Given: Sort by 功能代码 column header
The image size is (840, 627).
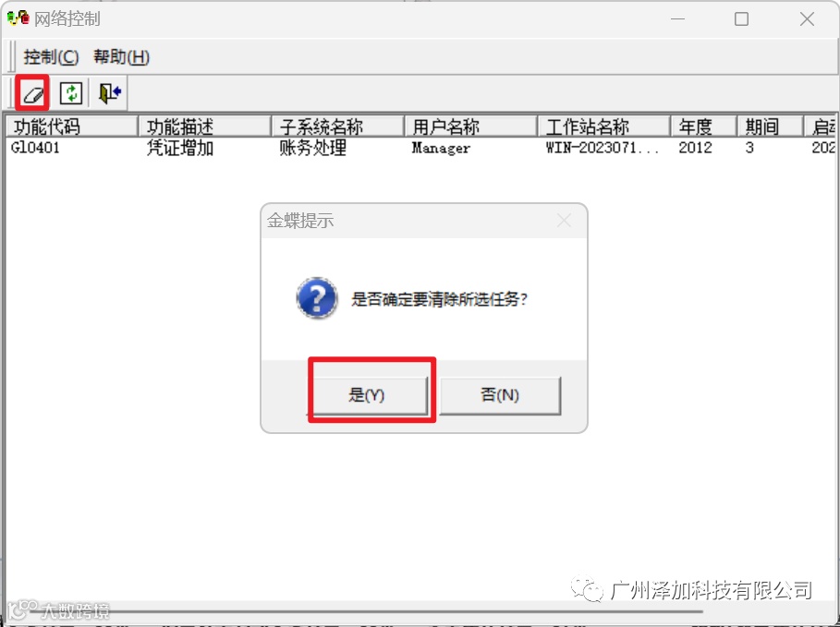Looking at the screenshot, I should (71, 127).
